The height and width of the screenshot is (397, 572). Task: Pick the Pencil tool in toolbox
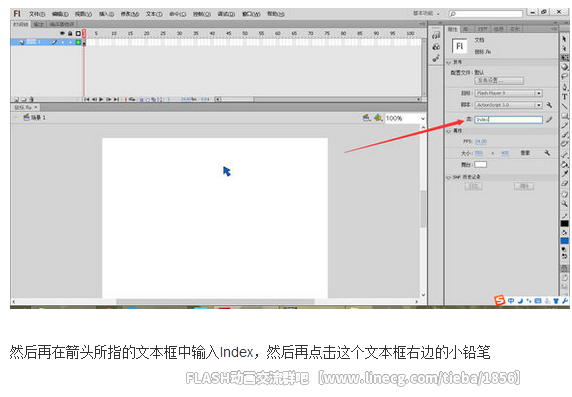[564, 126]
